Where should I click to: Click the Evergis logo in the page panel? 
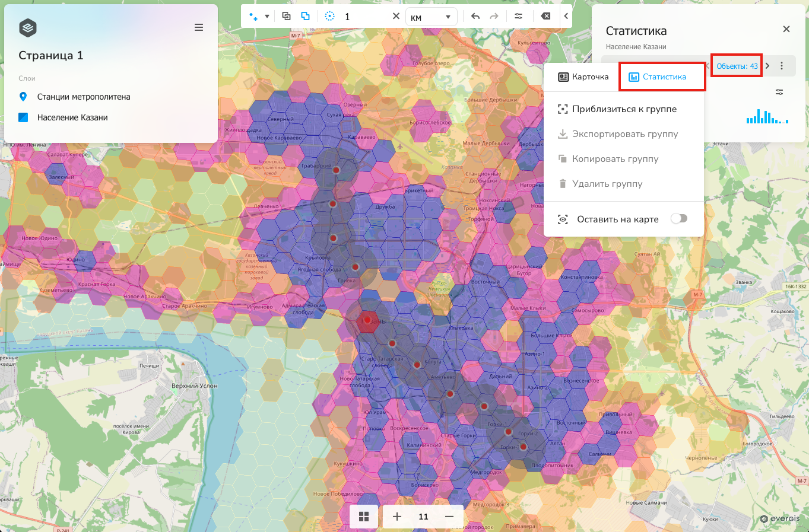28,28
